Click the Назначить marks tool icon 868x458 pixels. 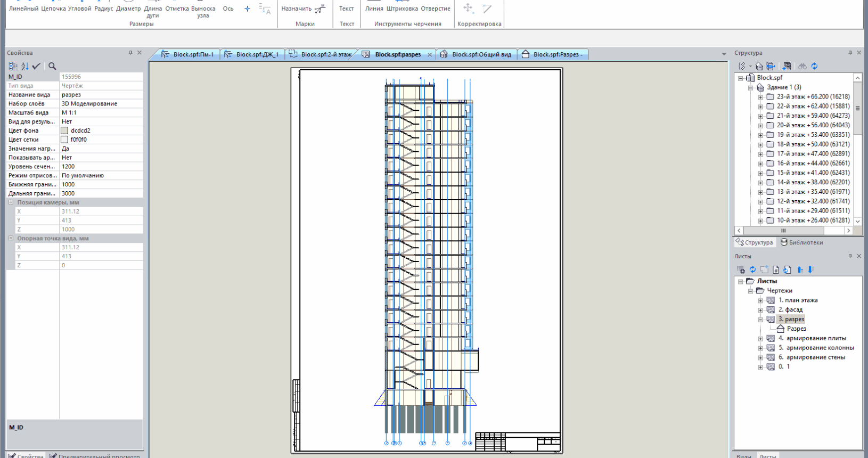tap(320, 9)
